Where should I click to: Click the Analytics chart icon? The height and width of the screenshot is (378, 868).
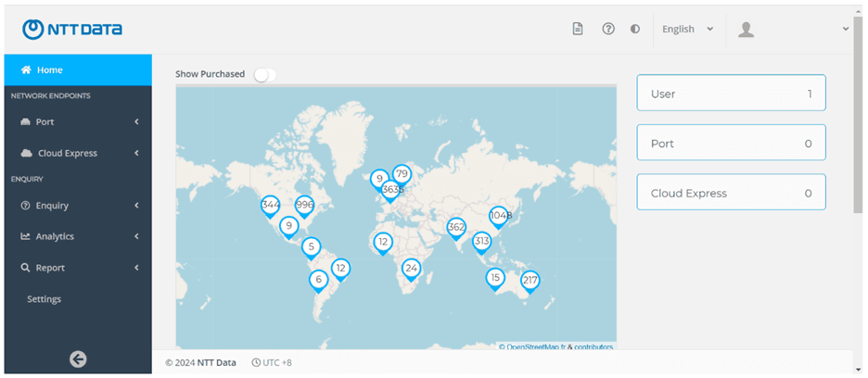[x=25, y=236]
